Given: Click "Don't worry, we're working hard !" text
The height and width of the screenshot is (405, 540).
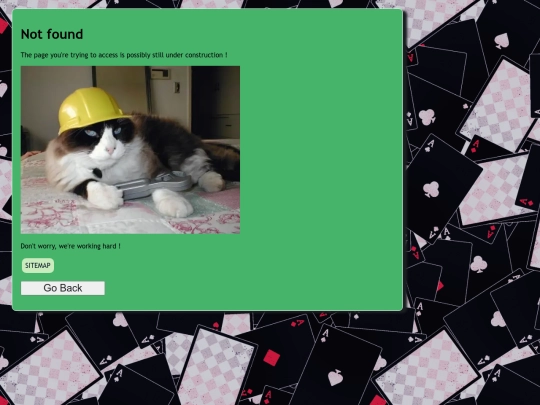Looking at the screenshot, I should tap(71, 246).
